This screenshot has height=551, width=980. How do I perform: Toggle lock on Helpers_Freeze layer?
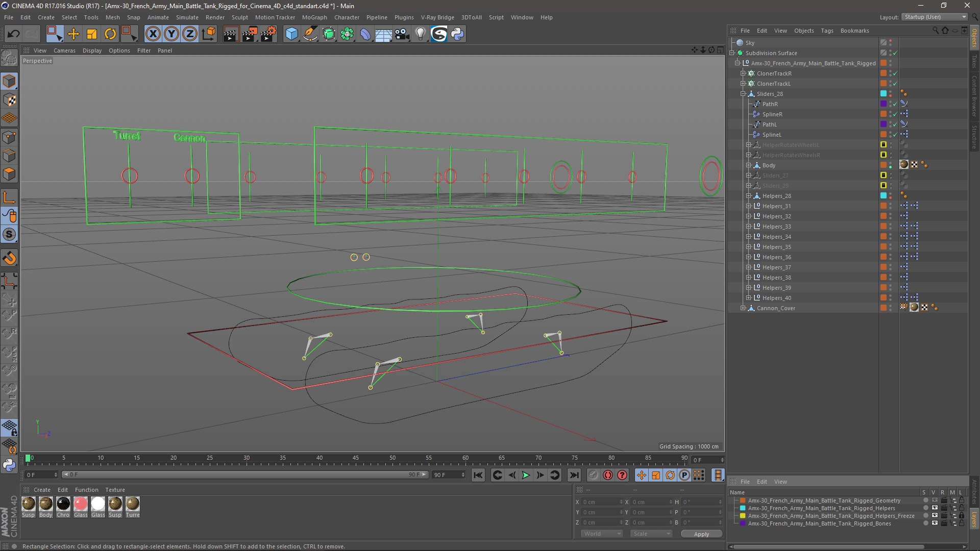click(962, 516)
